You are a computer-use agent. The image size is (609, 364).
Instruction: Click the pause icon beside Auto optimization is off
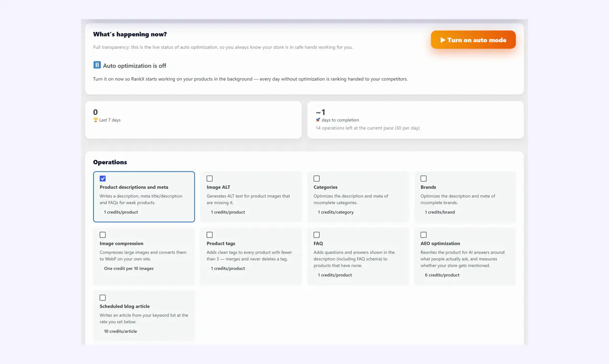coord(97,65)
